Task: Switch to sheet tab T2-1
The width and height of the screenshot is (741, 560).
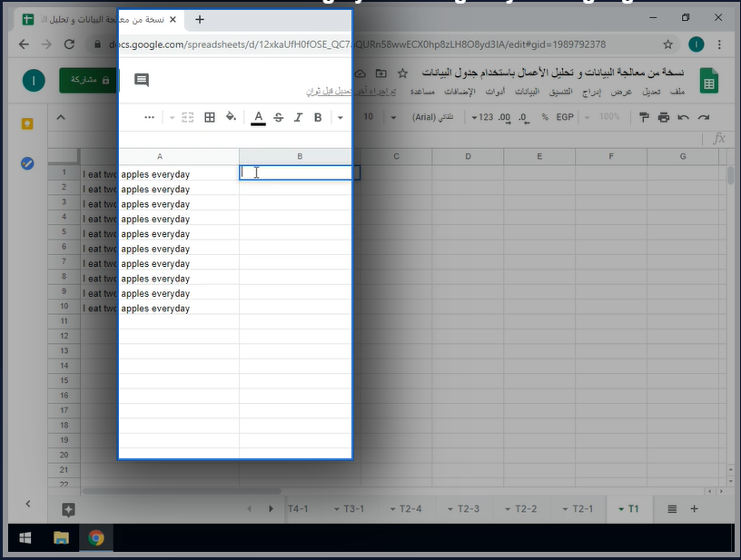Action: coord(582,509)
